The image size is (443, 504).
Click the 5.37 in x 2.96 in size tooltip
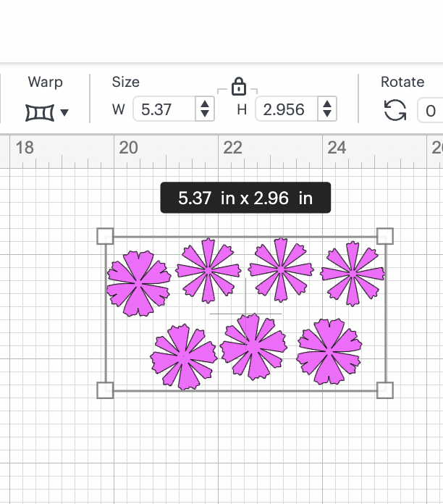(245, 198)
